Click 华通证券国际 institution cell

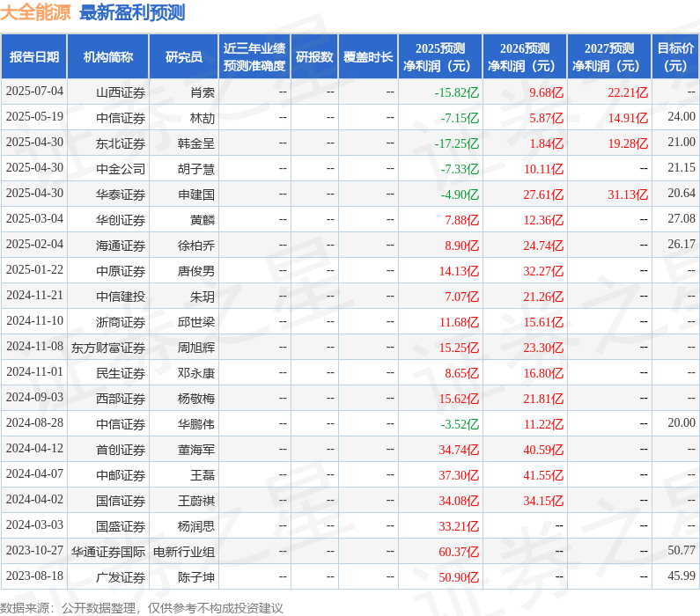tap(108, 552)
